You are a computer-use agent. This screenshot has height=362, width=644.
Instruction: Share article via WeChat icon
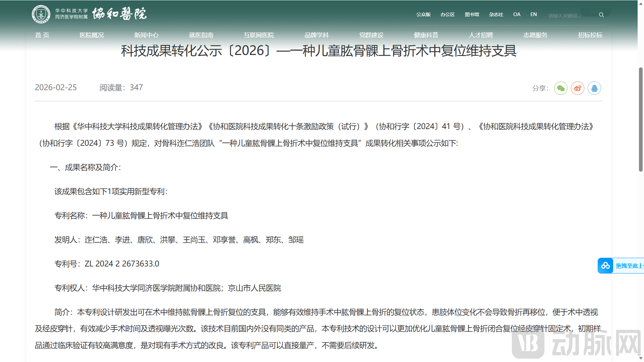point(560,88)
